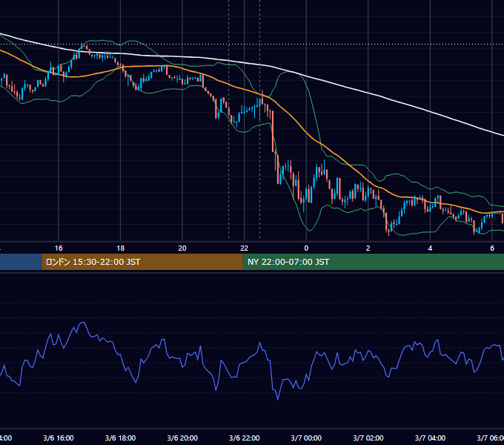Click the 3/7 00:00 time label
The width and height of the screenshot is (504, 445).
pyautogui.click(x=306, y=438)
